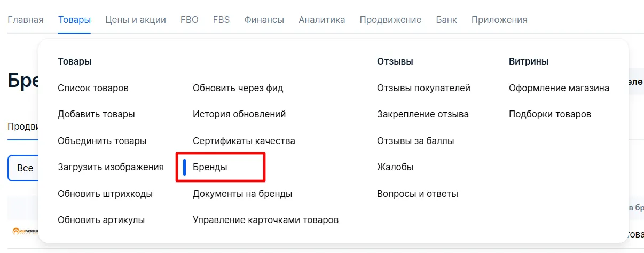Click Сертификаты качества menu entry
Screen dimensions: 644x253
[244, 141]
